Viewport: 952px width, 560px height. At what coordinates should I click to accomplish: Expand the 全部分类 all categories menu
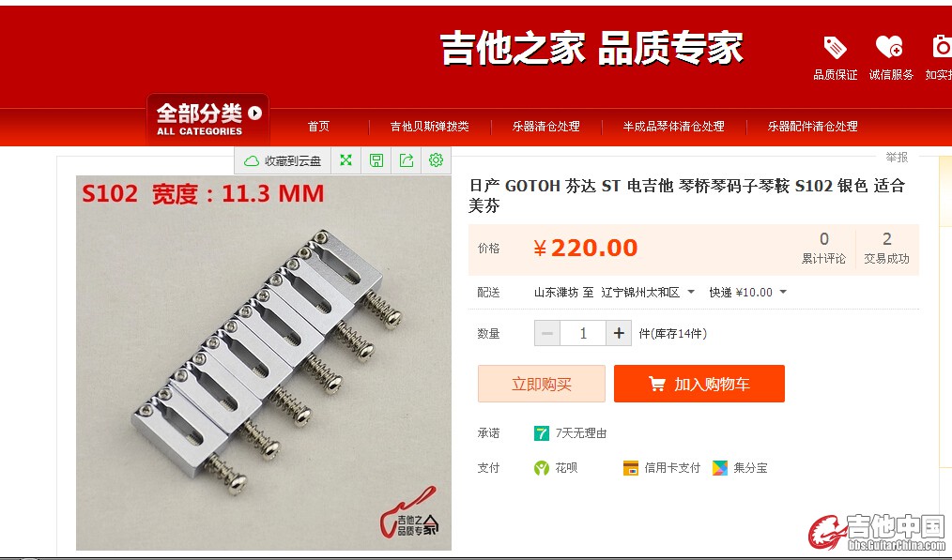point(208,119)
